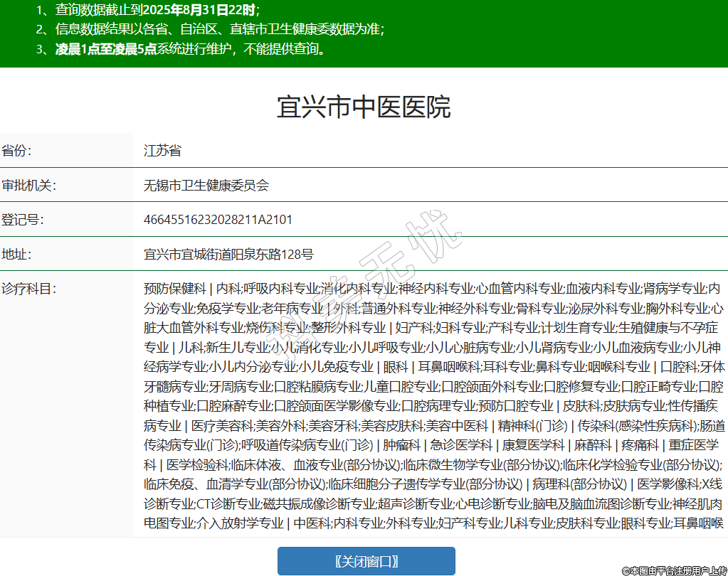Select 急诊医学科 in the department list
This screenshot has width=728, height=576.
click(462, 445)
